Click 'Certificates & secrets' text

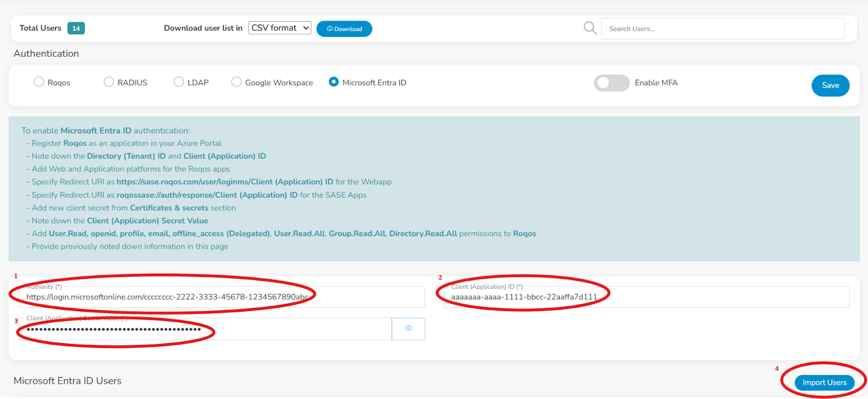click(x=169, y=208)
